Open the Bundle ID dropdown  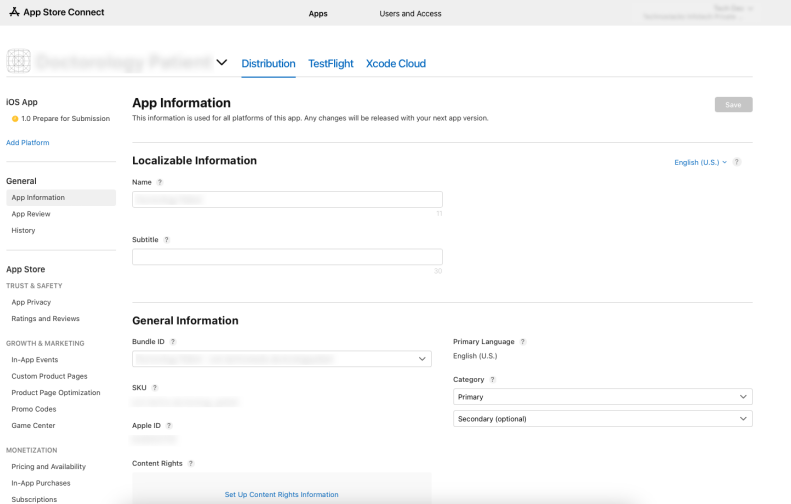coord(281,359)
